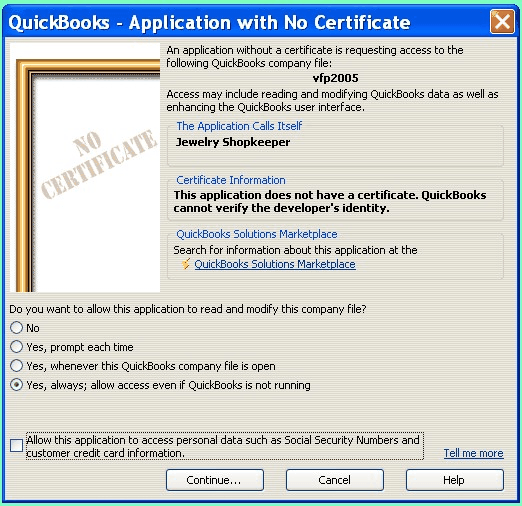Image resolution: width=522 pixels, height=506 pixels.
Task: Click the QuickBooks dialog title bar
Action: click(x=247, y=22)
